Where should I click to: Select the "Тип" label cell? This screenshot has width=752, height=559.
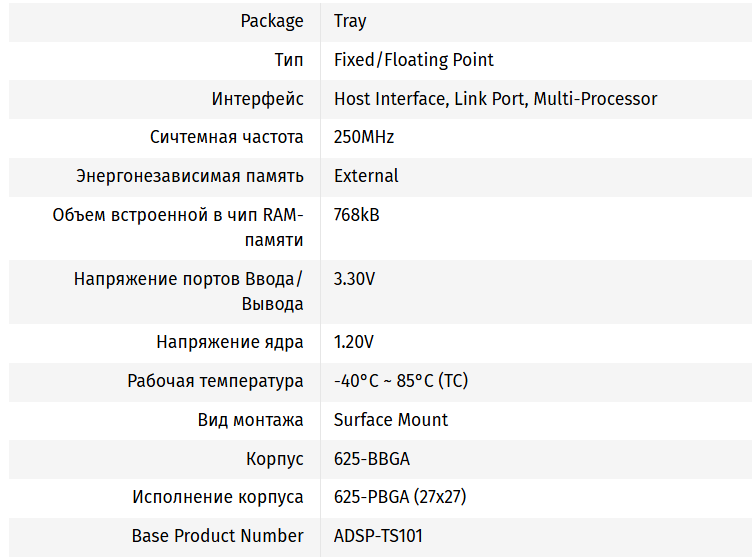(x=289, y=60)
